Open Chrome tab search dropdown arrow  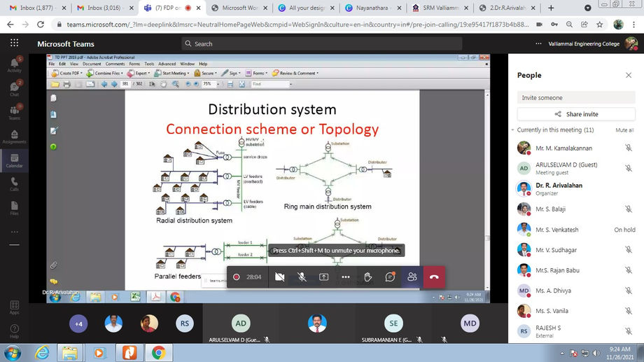pos(588,8)
